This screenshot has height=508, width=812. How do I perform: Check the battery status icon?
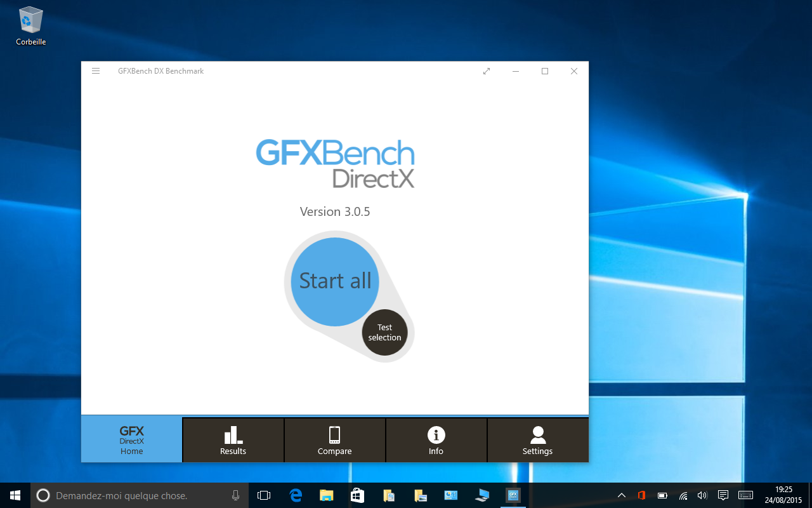pyautogui.click(x=662, y=495)
